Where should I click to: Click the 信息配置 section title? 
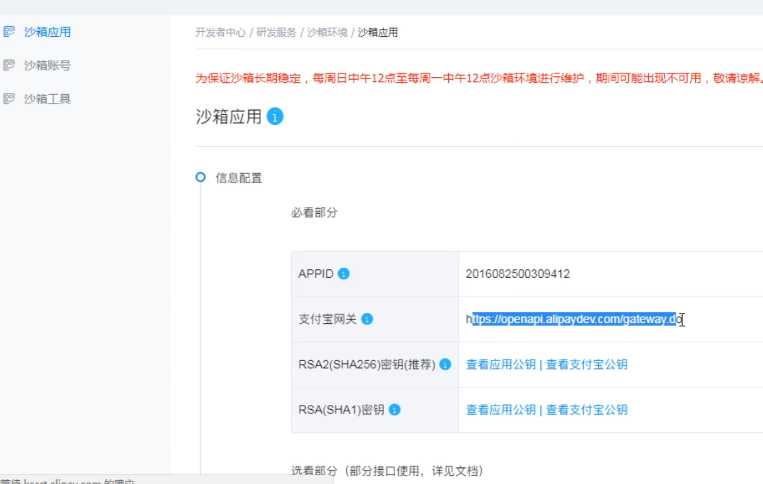pyautogui.click(x=239, y=178)
